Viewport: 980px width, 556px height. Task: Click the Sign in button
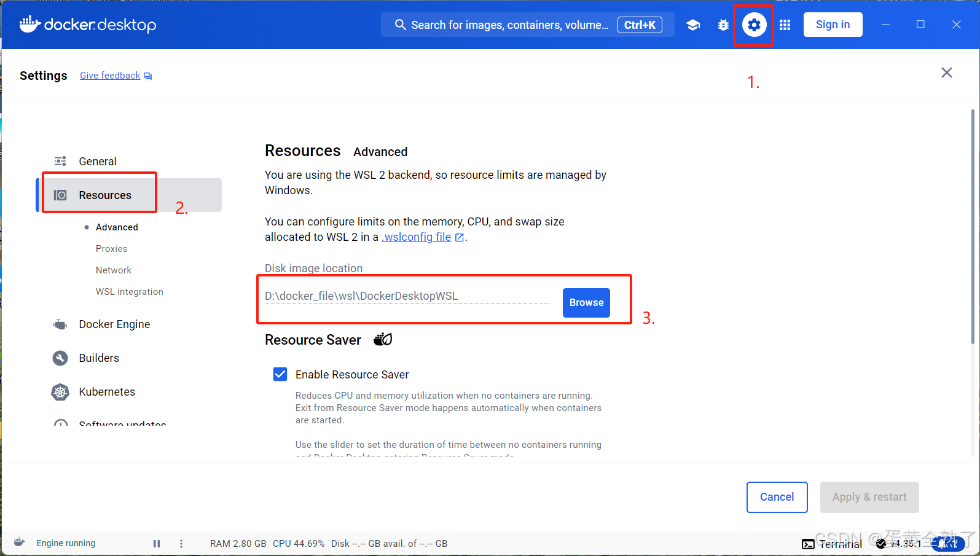833,25
